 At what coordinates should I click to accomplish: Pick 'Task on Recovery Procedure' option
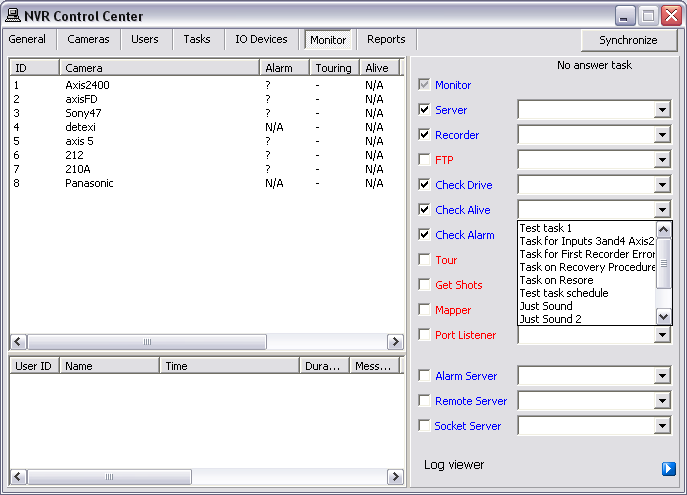[x=587, y=267]
